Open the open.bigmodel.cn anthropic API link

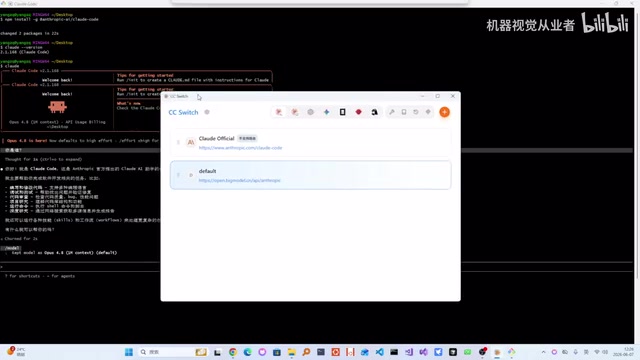(x=240, y=180)
